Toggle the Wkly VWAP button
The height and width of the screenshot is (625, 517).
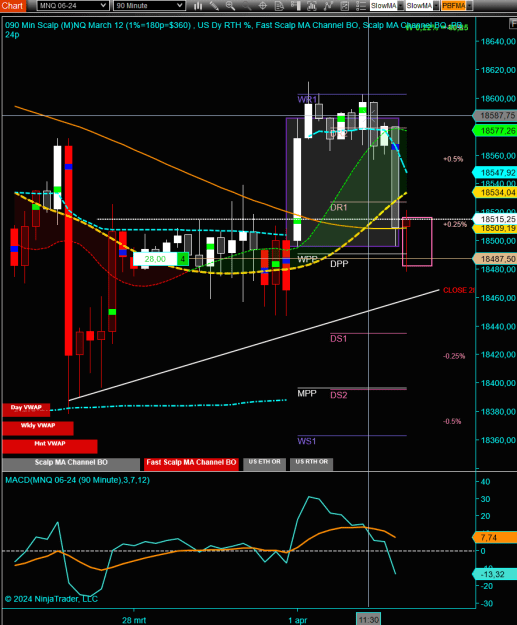click(38, 428)
